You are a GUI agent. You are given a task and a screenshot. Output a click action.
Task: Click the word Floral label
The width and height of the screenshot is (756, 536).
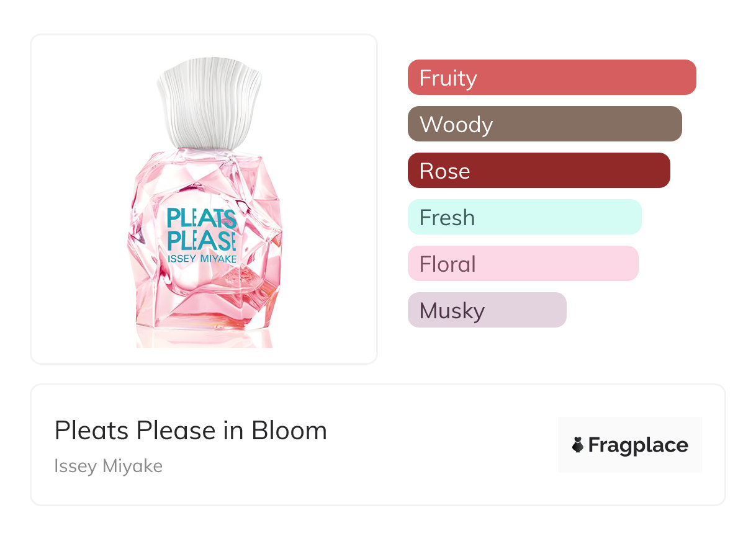pyautogui.click(x=448, y=264)
